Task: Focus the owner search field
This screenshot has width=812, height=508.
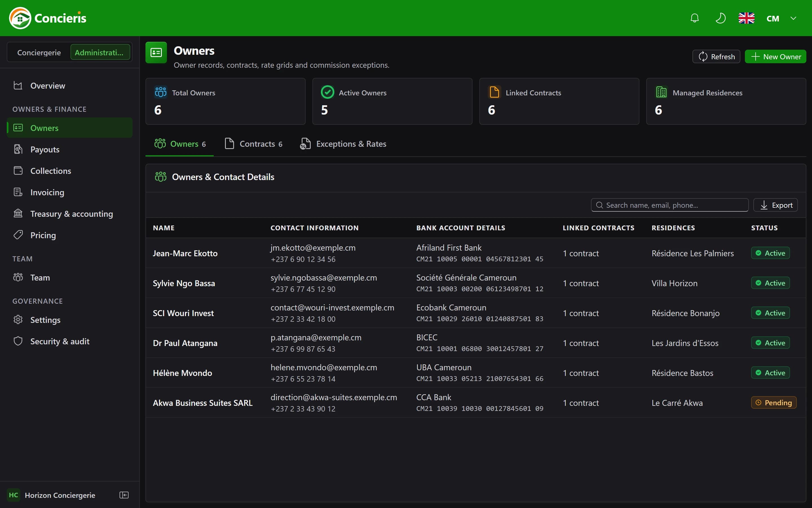Action: pos(670,205)
